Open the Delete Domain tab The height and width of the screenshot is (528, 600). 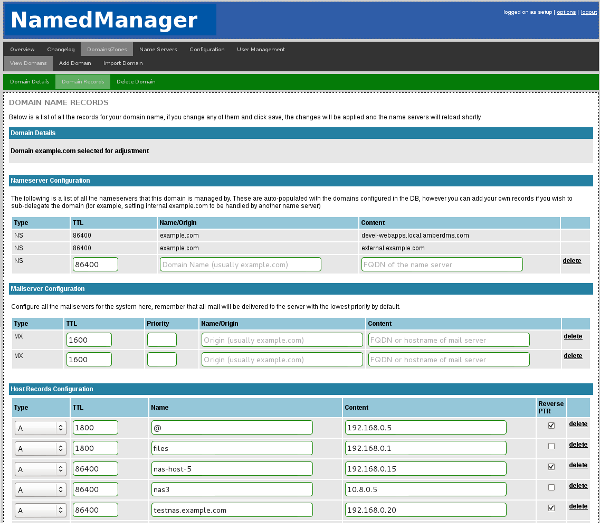(135, 82)
